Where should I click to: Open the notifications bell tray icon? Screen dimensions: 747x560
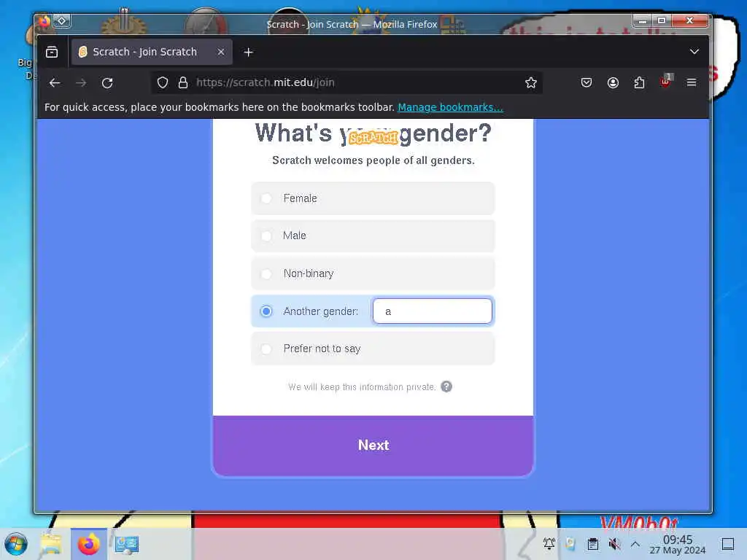(549, 544)
